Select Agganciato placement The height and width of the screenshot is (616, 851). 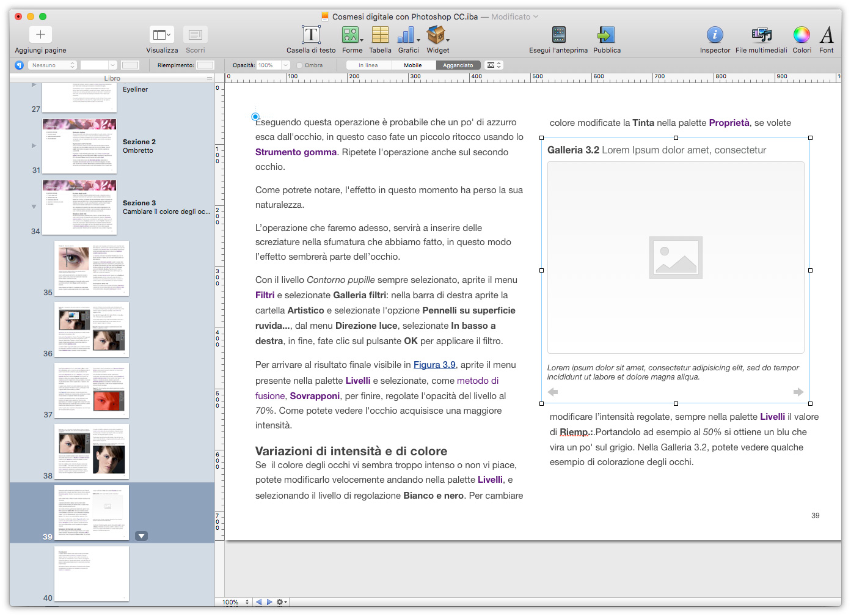click(458, 65)
